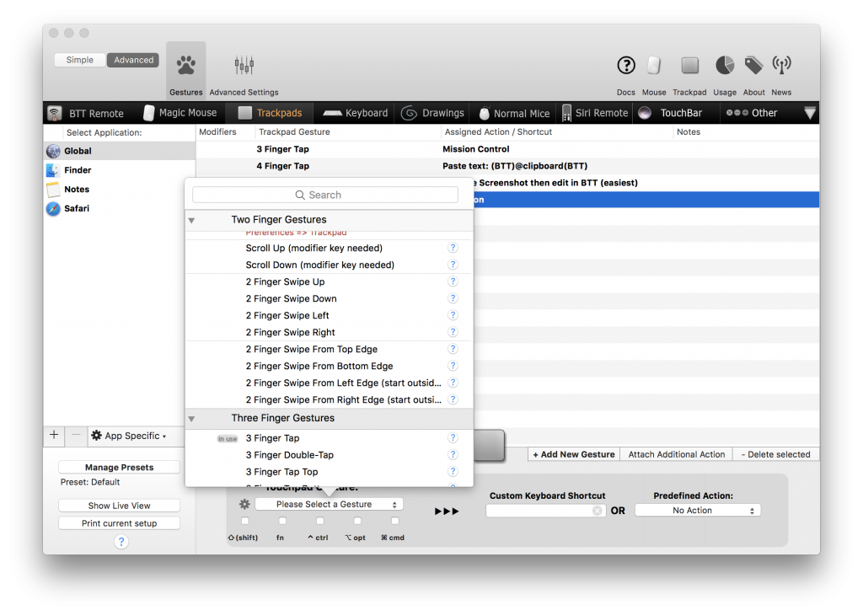Image resolution: width=863 pixels, height=616 pixels.
Task: Click Delete selected button
Action: point(776,454)
